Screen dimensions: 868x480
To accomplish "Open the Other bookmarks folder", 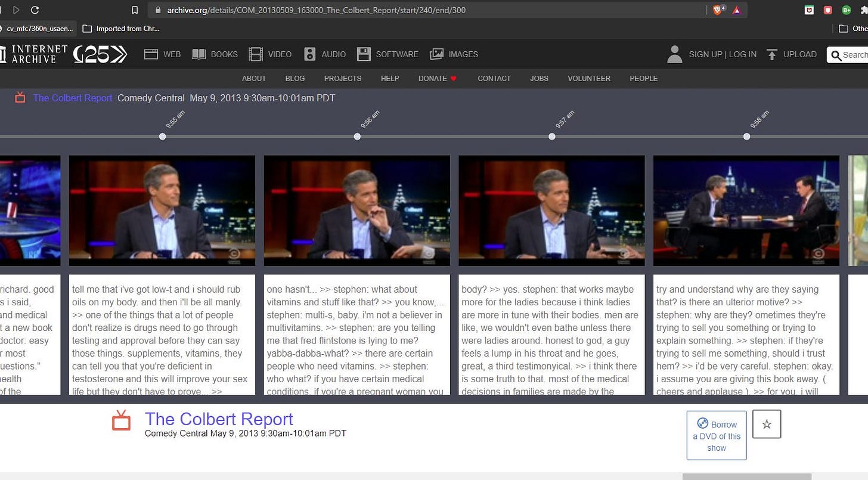I will (852, 28).
